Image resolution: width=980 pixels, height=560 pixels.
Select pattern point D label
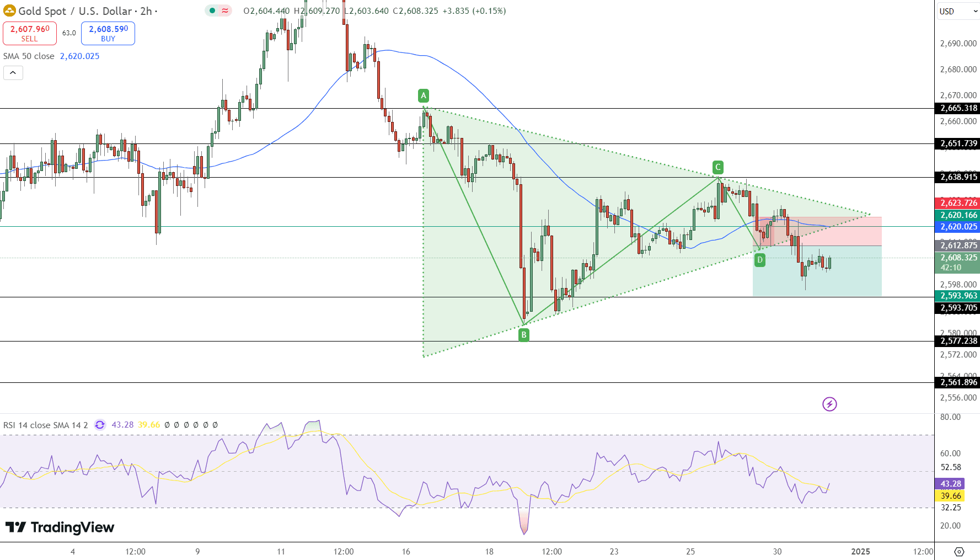coord(759,260)
